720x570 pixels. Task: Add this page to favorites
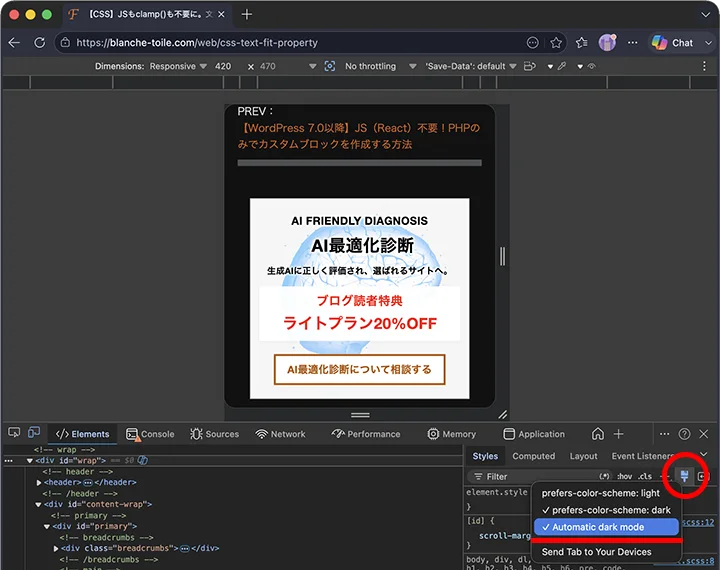pyautogui.click(x=556, y=43)
